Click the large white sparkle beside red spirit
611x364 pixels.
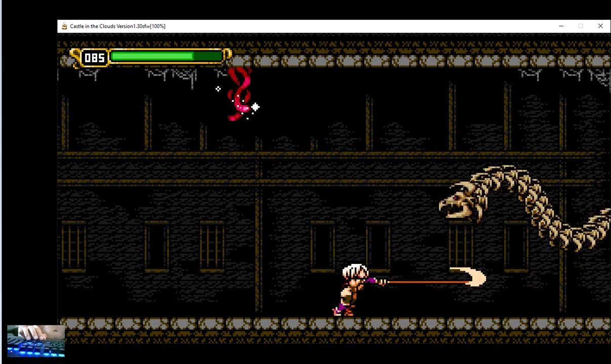pyautogui.click(x=255, y=107)
